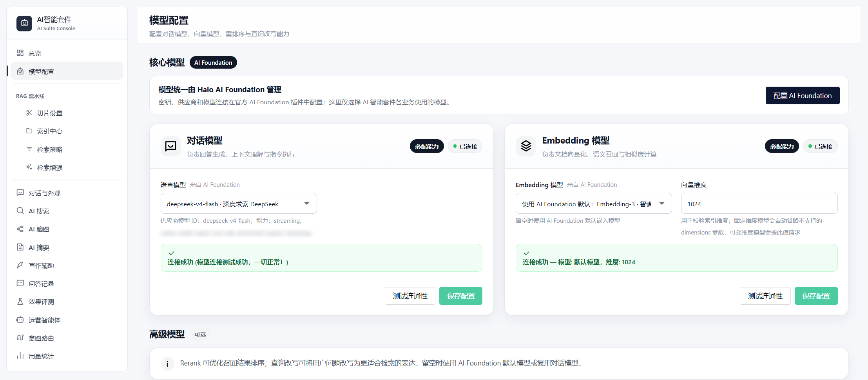The image size is (868, 380).
Task: Click the 向量维度 input showing 1024
Action: pos(759,204)
